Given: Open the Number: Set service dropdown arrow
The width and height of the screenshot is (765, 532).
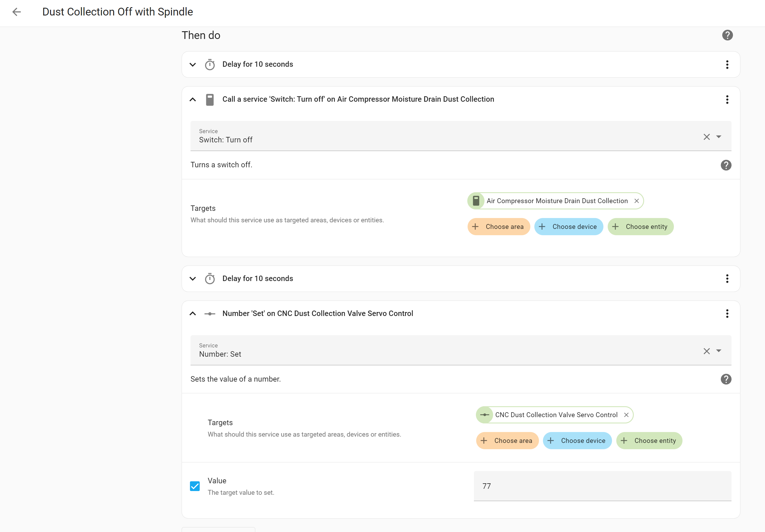Looking at the screenshot, I should click(x=719, y=351).
